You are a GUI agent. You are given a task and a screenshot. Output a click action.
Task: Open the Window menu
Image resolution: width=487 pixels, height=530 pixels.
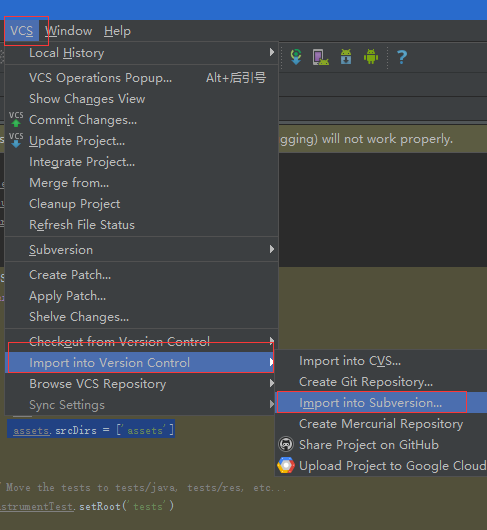pos(69,31)
